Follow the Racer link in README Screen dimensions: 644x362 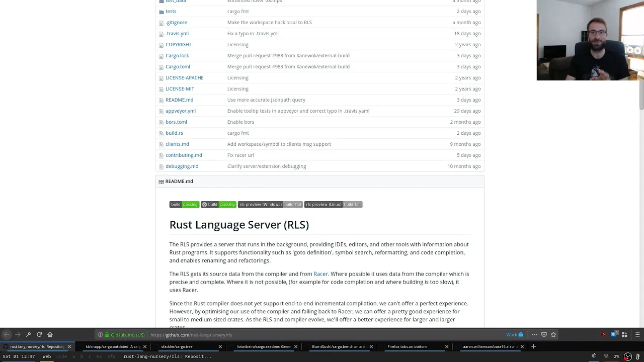[320, 274]
